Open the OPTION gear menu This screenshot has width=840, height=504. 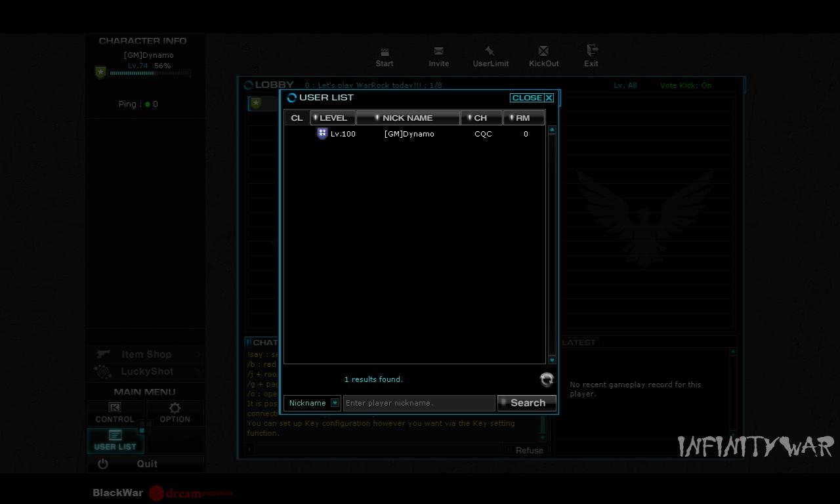pos(175,413)
